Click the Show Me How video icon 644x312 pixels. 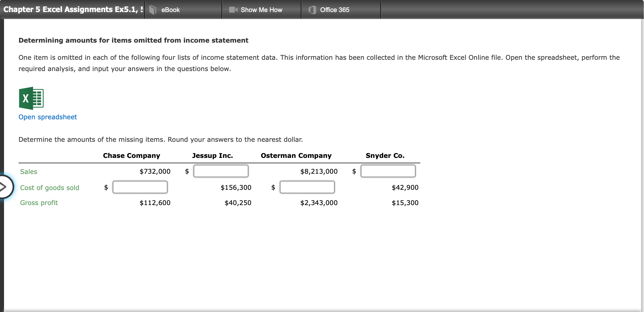233,10
